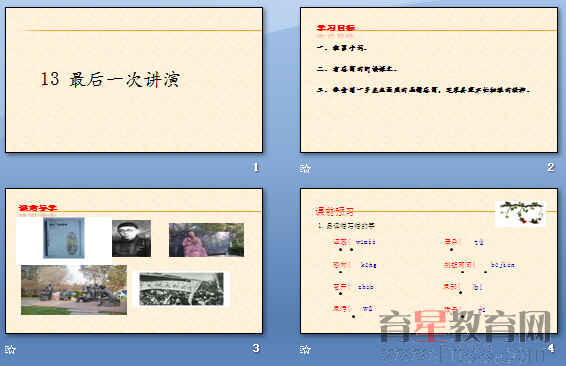
Task: Click the slide number 1 label
Action: (x=256, y=167)
